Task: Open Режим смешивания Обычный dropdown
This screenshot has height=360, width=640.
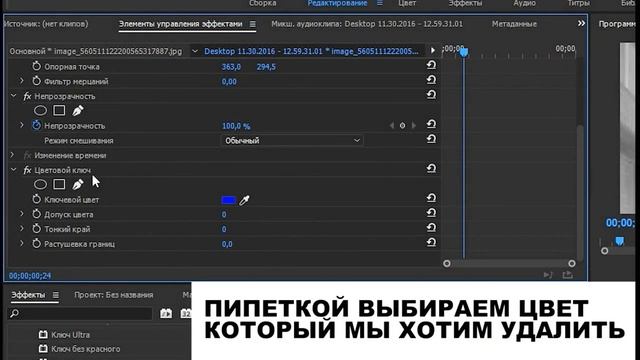Action: pos(292,140)
